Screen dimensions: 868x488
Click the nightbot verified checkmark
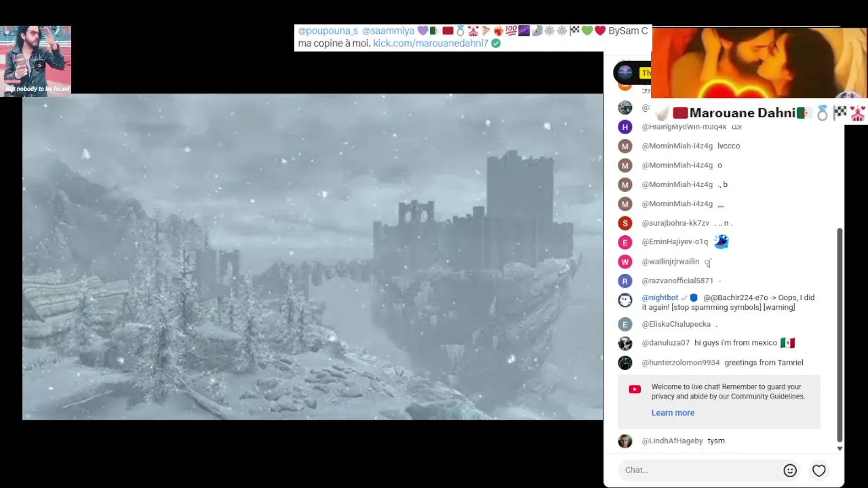(684, 298)
